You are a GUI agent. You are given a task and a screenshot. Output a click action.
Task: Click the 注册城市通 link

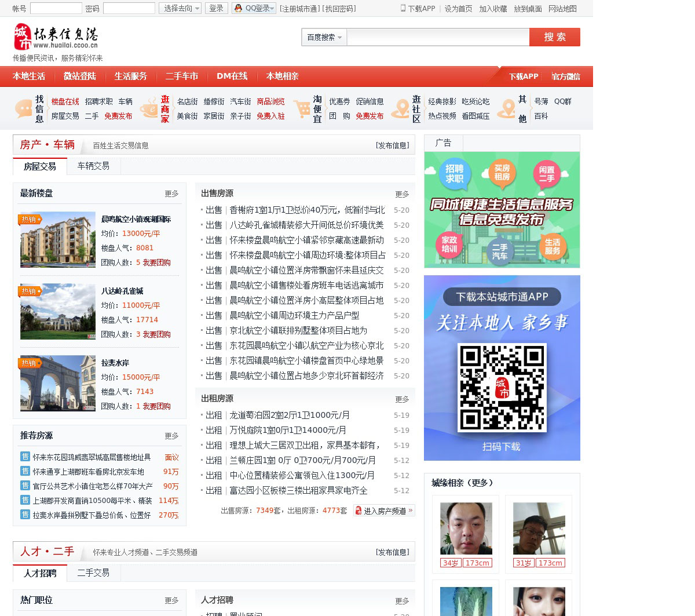pyautogui.click(x=299, y=9)
